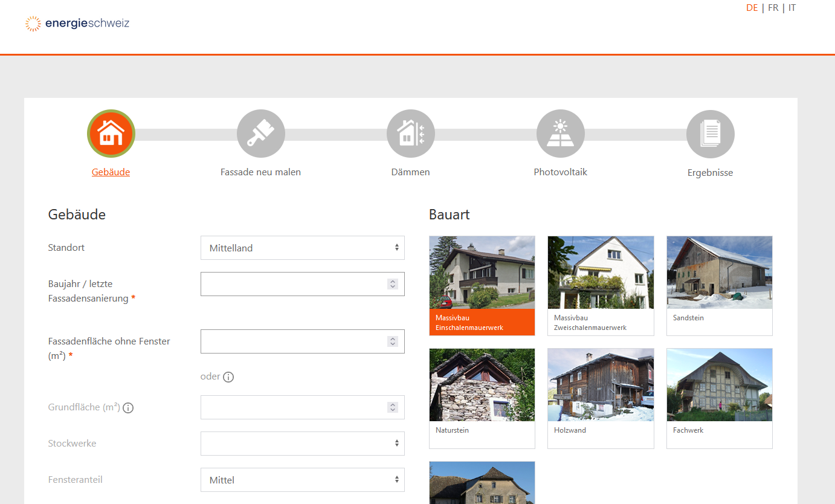Click the energieschweiz logo
This screenshot has width=835, height=504.
point(77,24)
